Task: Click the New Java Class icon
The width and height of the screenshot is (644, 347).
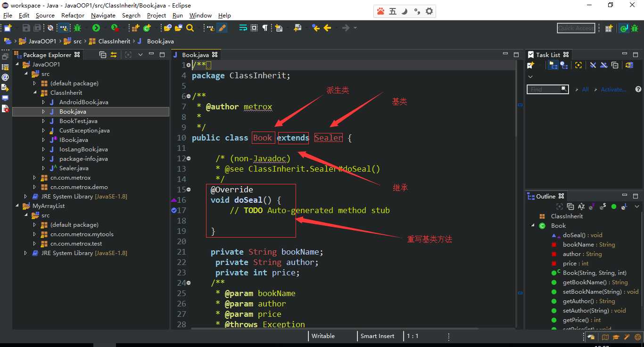Action: pos(147,28)
